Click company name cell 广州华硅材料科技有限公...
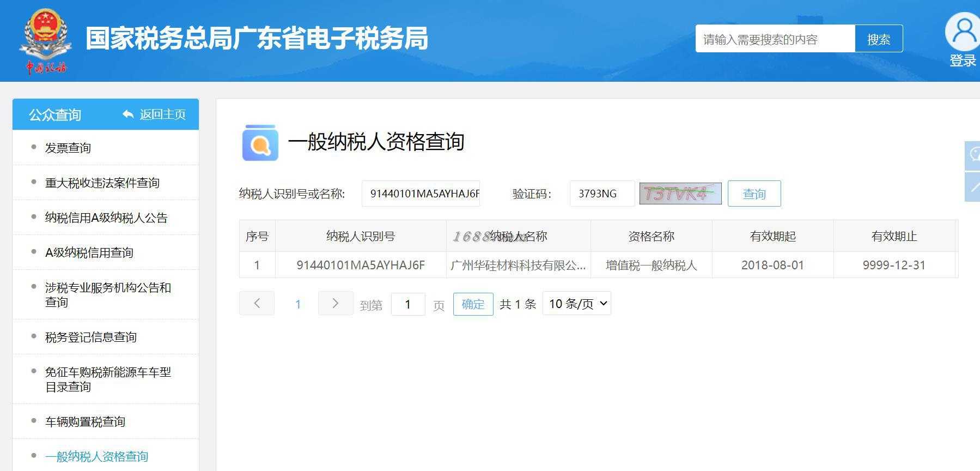This screenshot has height=471, width=980. [x=518, y=265]
